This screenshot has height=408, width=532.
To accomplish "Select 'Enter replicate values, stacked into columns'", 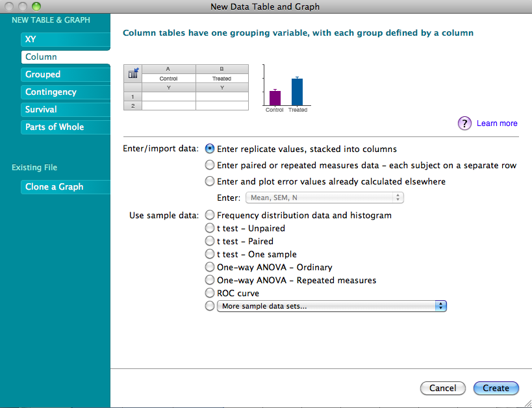I will [x=210, y=149].
